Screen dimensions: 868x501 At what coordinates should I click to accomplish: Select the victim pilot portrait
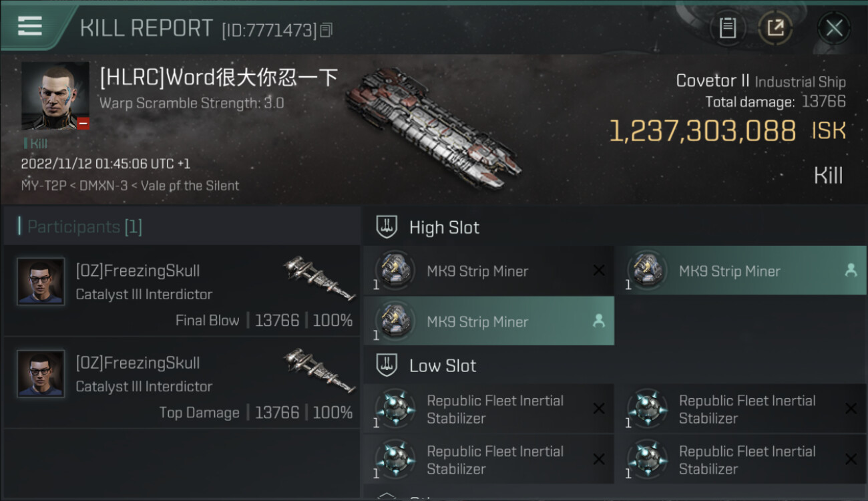coord(55,96)
